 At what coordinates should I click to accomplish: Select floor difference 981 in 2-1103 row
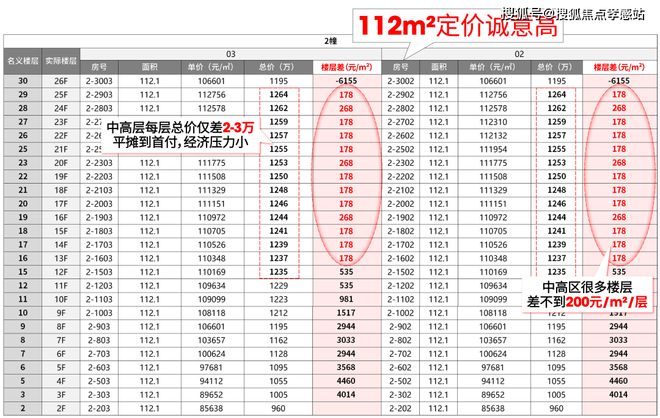346,299
